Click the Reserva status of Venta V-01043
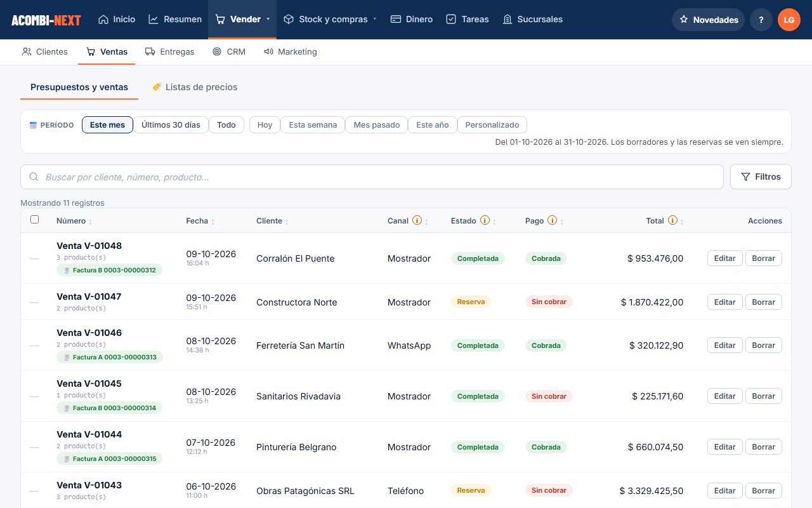Image resolution: width=812 pixels, height=508 pixels. pos(471,490)
